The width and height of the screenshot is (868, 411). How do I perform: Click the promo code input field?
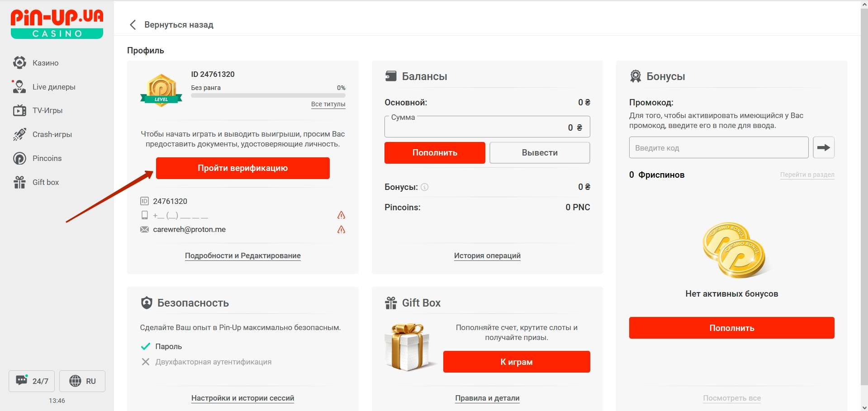pyautogui.click(x=718, y=148)
